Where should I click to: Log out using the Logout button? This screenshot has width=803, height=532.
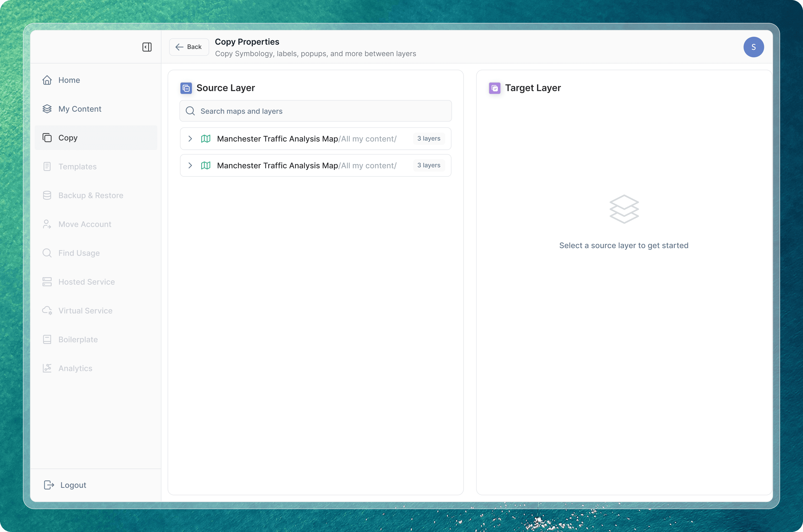65,485
